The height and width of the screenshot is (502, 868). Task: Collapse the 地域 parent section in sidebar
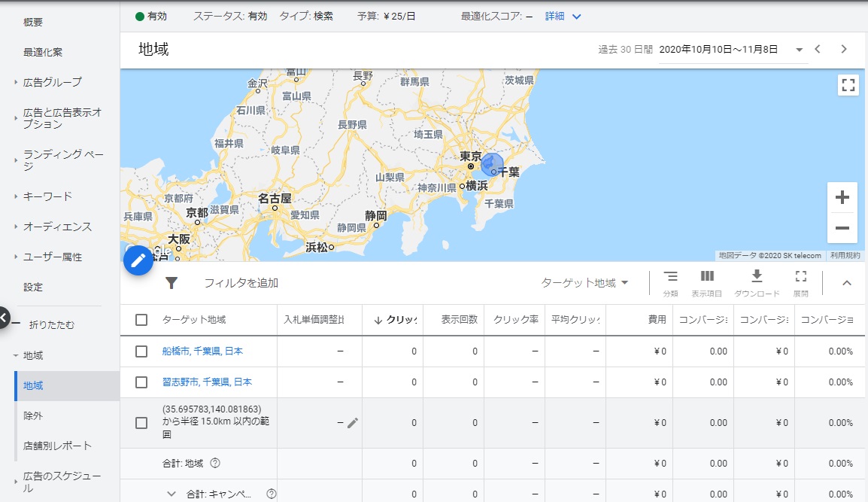(x=16, y=356)
